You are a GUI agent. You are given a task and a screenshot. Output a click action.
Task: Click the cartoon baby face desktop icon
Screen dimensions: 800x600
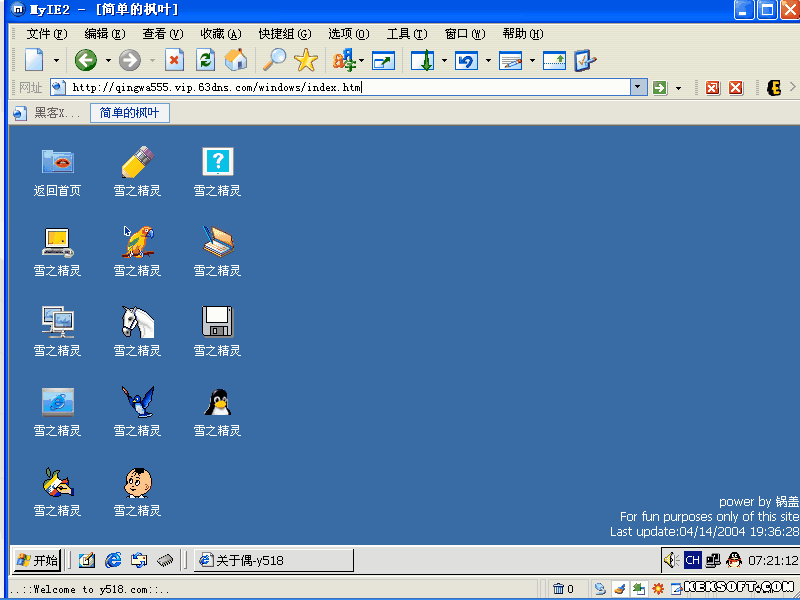click(138, 482)
